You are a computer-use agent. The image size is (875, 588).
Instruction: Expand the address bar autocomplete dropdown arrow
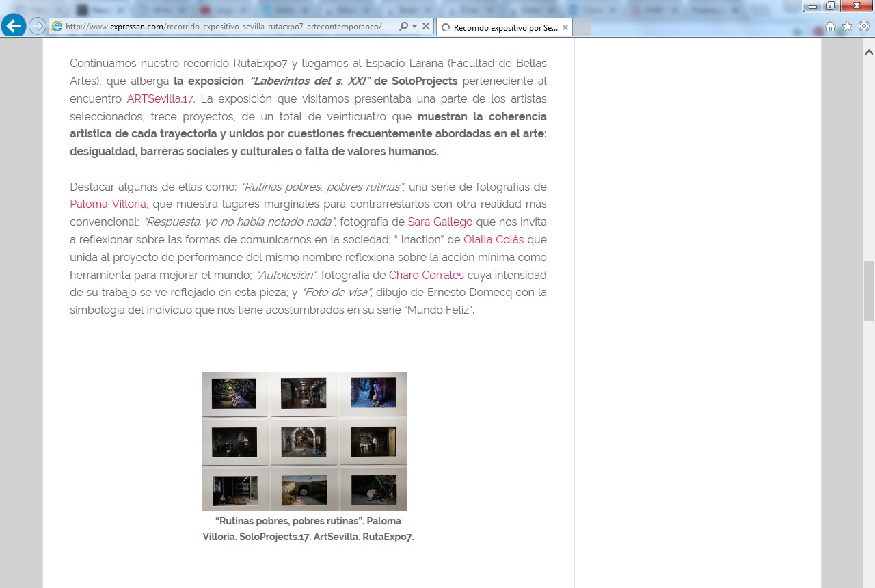(x=414, y=27)
